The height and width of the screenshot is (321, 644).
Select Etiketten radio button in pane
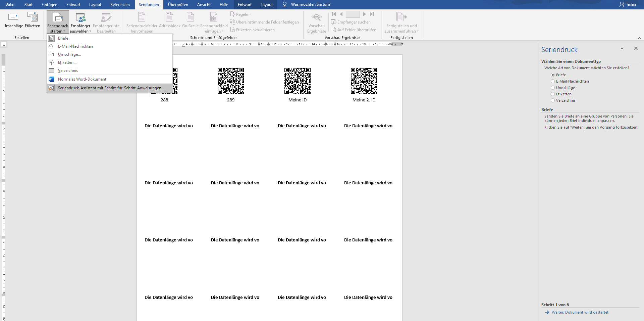[553, 94]
